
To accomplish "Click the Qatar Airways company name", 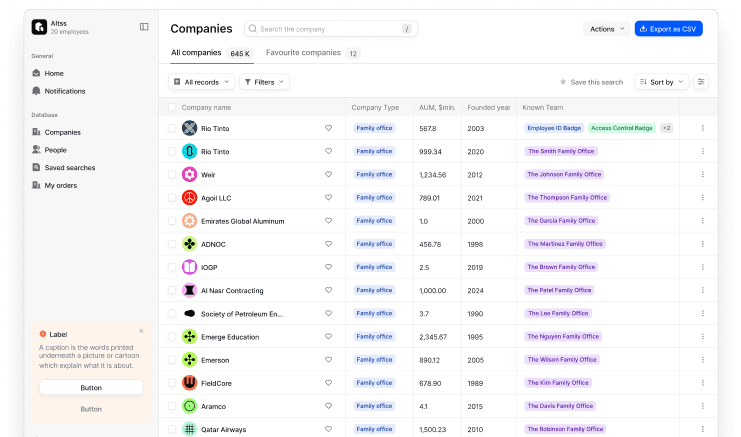I will [x=224, y=429].
